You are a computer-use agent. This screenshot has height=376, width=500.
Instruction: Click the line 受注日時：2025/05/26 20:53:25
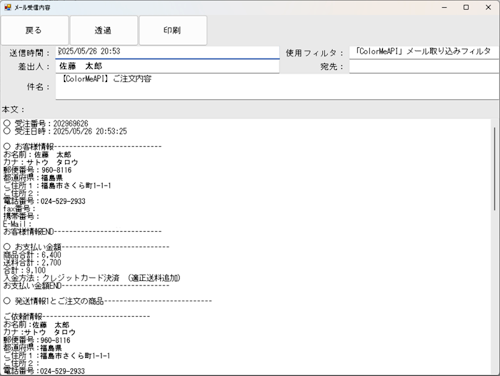(65, 131)
